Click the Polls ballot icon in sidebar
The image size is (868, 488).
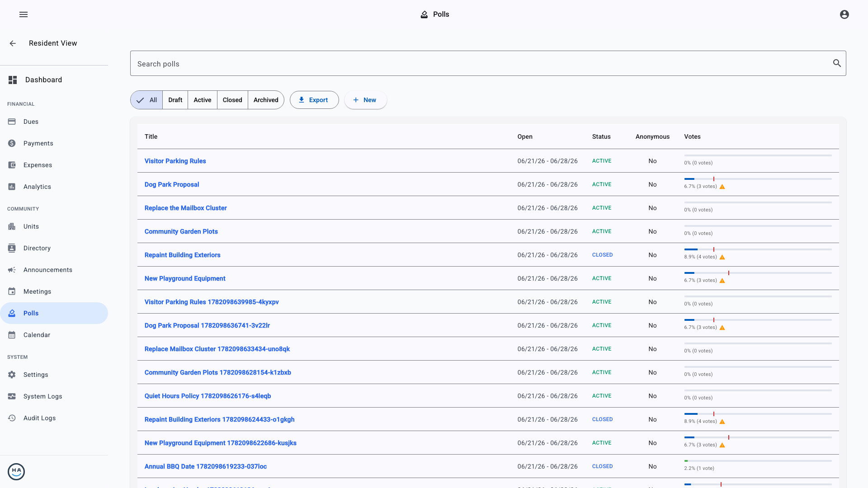(12, 313)
